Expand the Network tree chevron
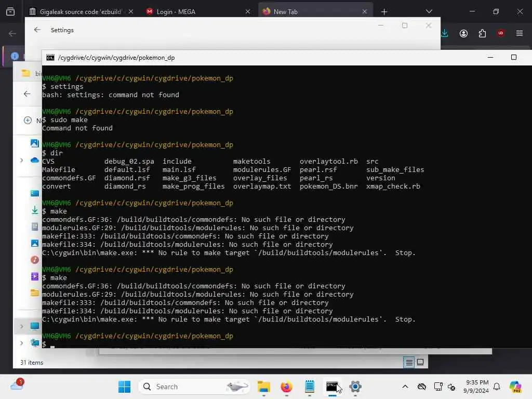Viewport: 532px width, 399px height. coord(22,343)
